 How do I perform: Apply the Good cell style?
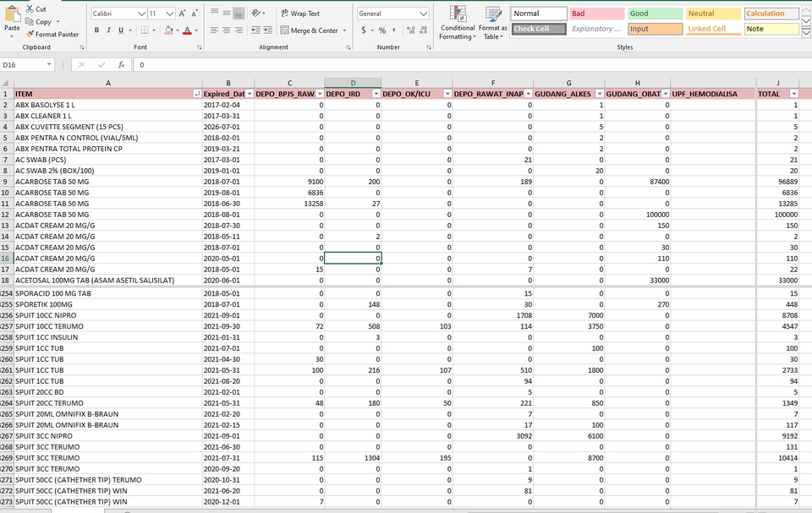click(655, 14)
